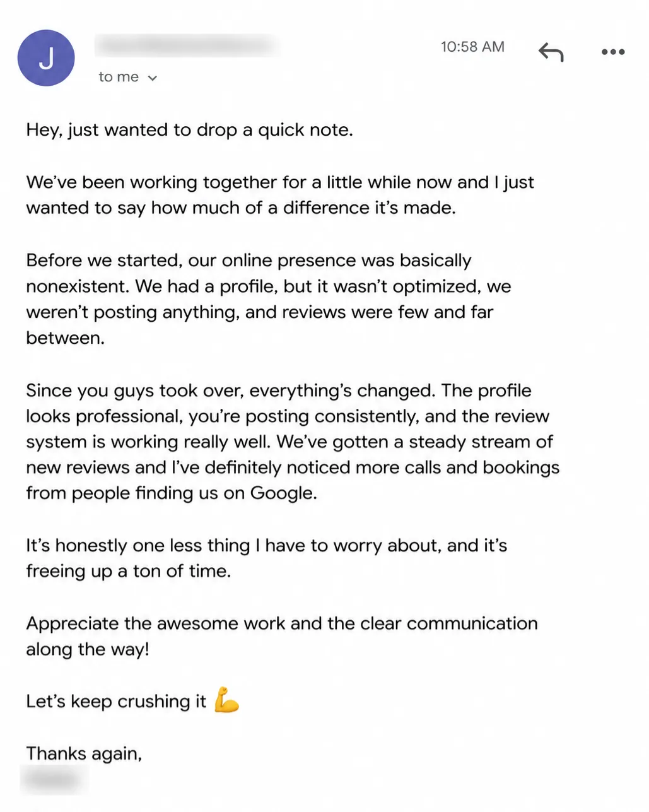Screen dimensions: 649x812
Task: Click the 'Since you guys took over' paragraph
Action: click(293, 442)
